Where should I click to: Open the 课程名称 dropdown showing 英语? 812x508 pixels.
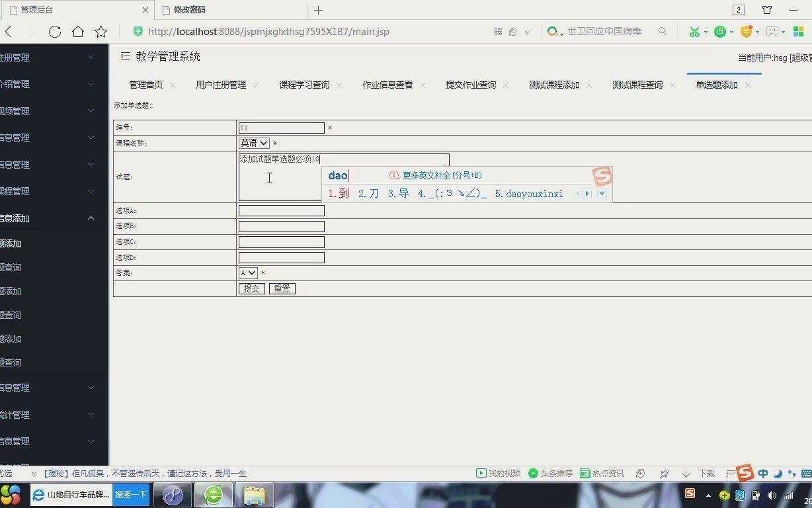253,143
